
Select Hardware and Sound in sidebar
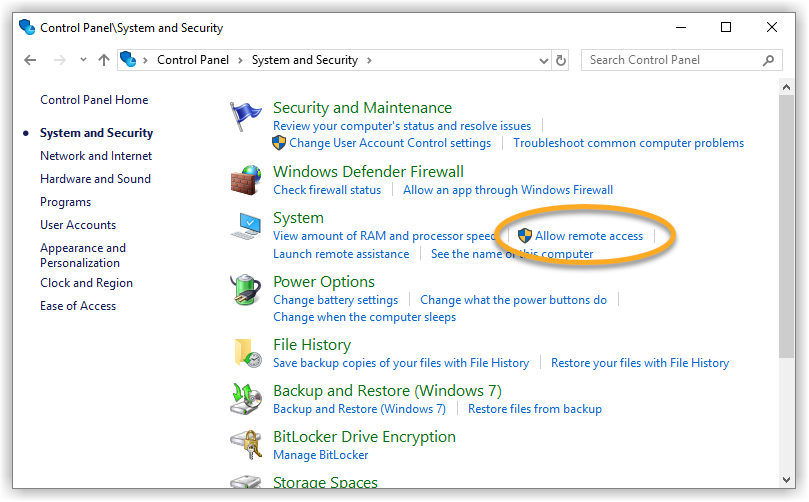tap(95, 179)
